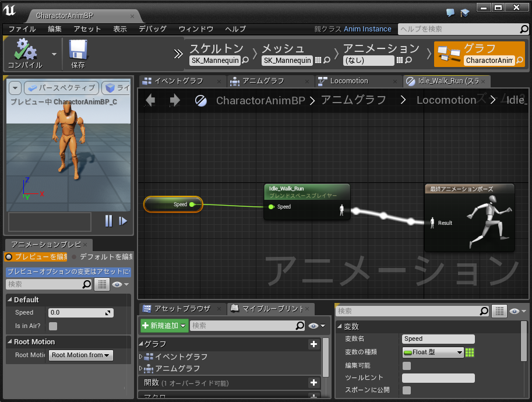This screenshot has height=402, width=532.
Task: Open the ウィンドウ menu
Action: [196, 29]
